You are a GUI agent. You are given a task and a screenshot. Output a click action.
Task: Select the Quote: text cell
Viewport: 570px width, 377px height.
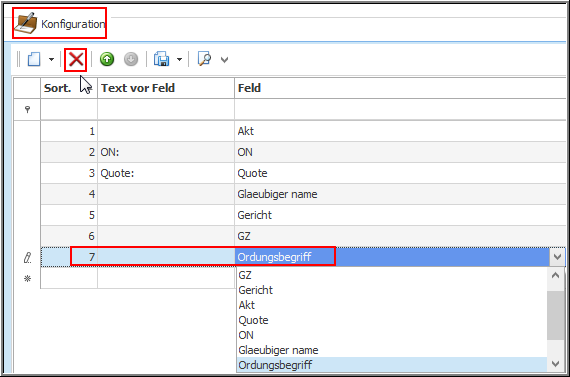166,173
